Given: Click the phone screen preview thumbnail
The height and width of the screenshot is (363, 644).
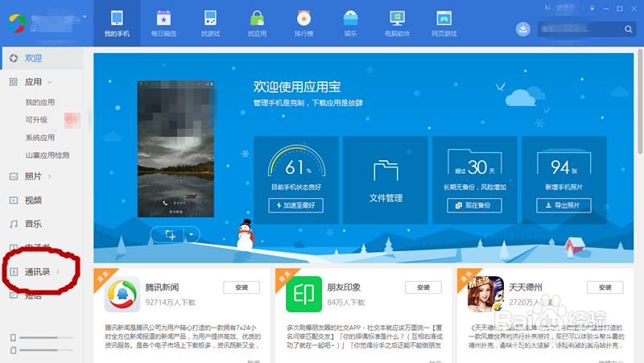Looking at the screenshot, I should pyautogui.click(x=175, y=149).
